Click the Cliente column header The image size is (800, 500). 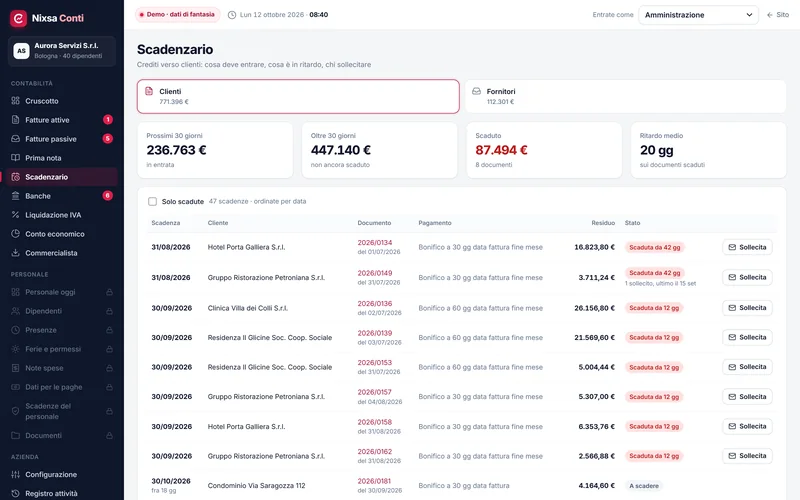[x=218, y=223]
